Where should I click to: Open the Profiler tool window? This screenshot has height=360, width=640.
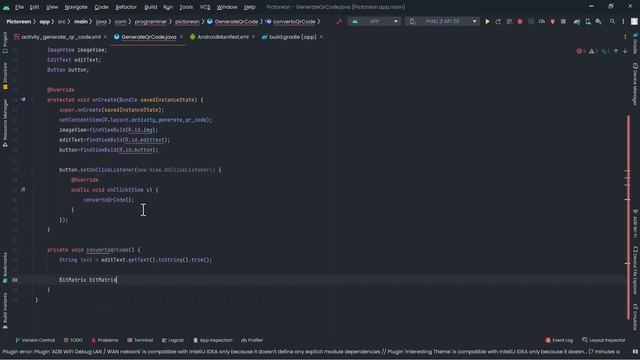[x=252, y=340]
